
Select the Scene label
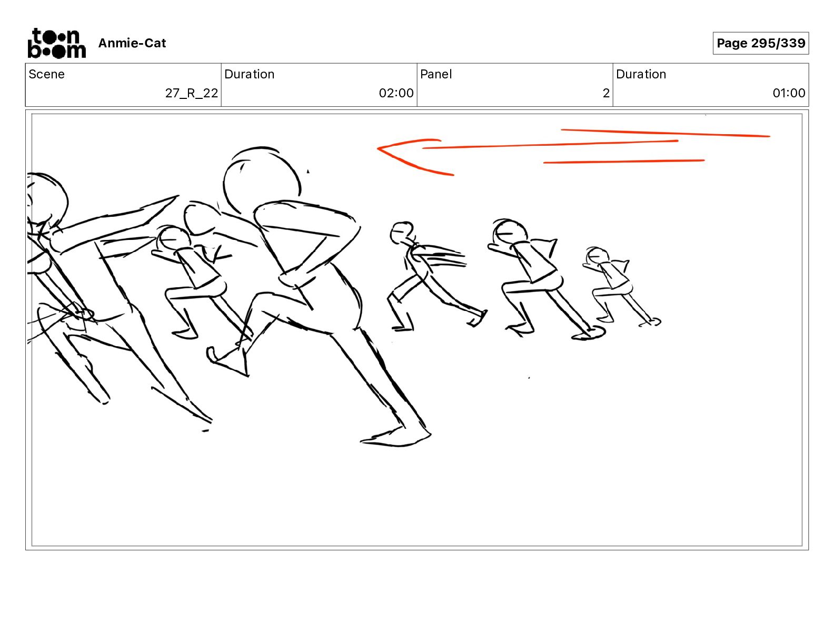coord(46,74)
